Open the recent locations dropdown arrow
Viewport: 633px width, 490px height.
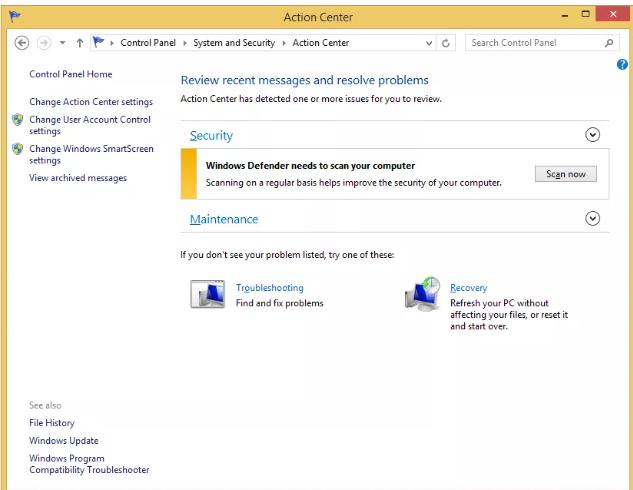[63, 43]
